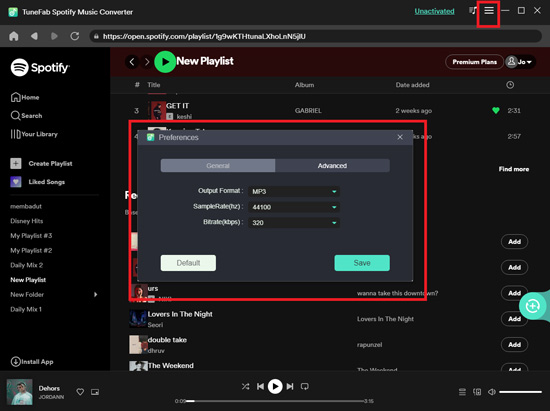Open the hamburger menu in title bar
Screen dimensions: 550x411
coord(489,11)
